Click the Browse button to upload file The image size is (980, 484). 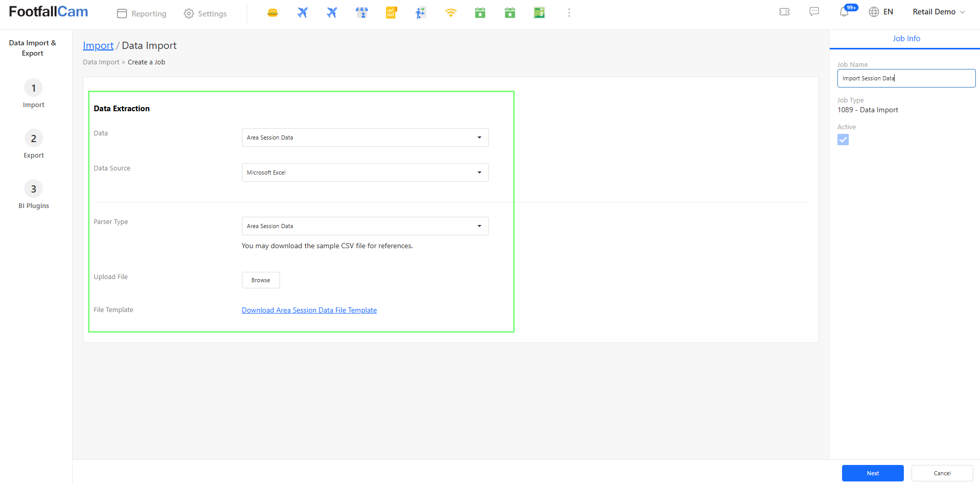pos(260,280)
